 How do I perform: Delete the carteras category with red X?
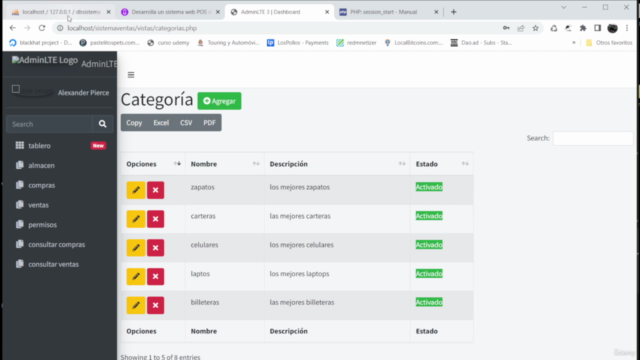(156, 219)
